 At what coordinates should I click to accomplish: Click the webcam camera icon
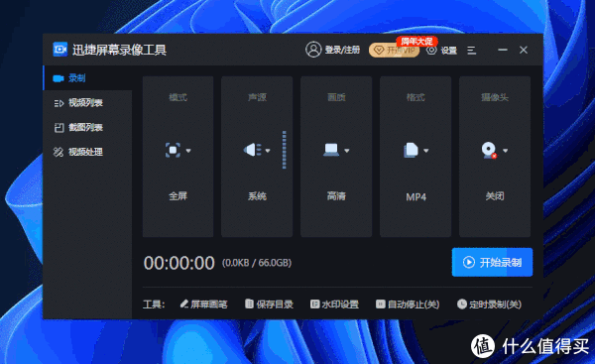click(x=489, y=150)
